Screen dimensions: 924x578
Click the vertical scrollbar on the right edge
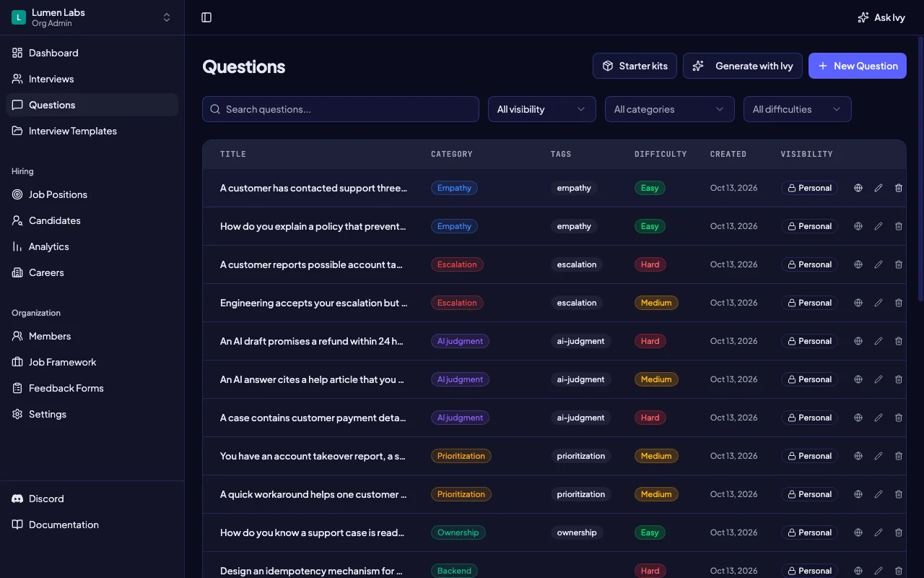pos(920,168)
